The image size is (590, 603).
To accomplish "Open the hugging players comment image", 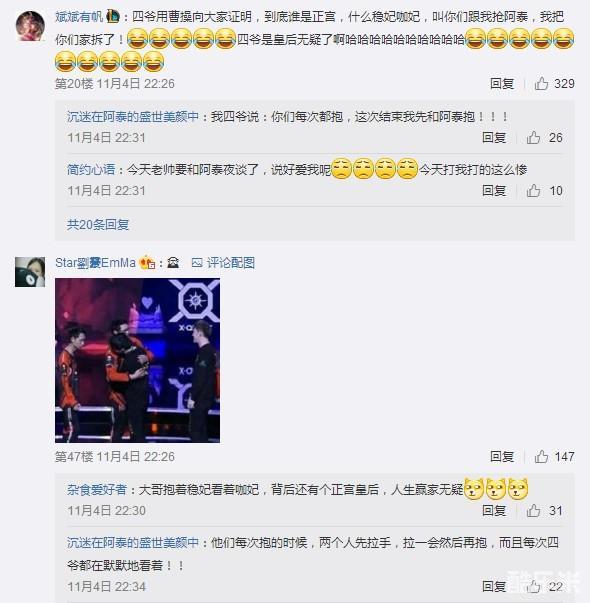I will (137, 360).
